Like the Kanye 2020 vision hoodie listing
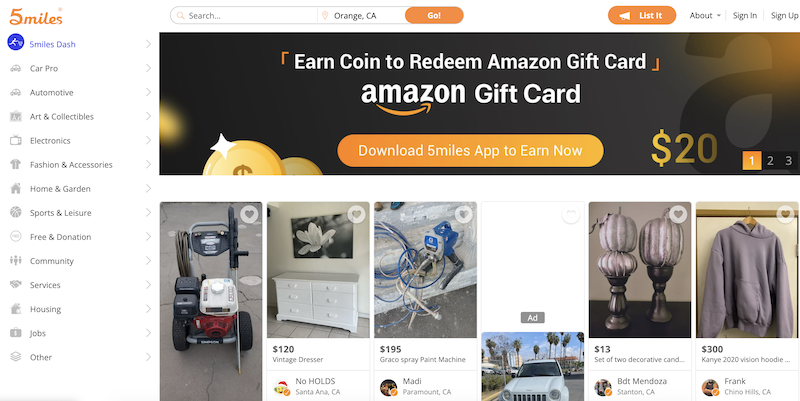800x401 pixels. [x=785, y=215]
